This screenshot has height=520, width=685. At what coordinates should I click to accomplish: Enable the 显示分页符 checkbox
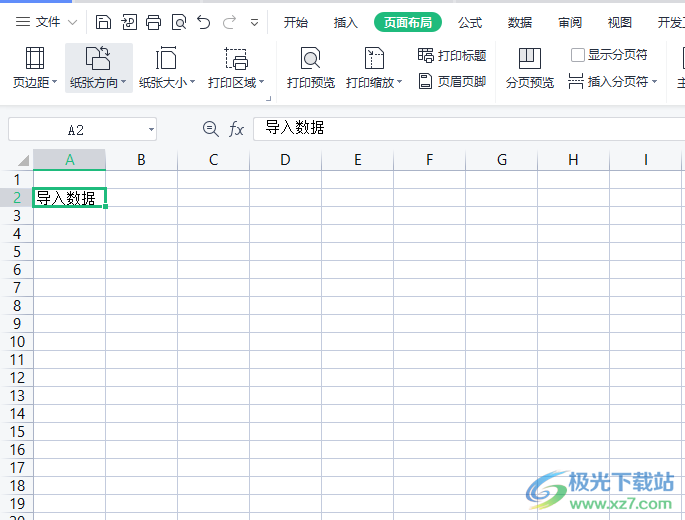coord(578,55)
